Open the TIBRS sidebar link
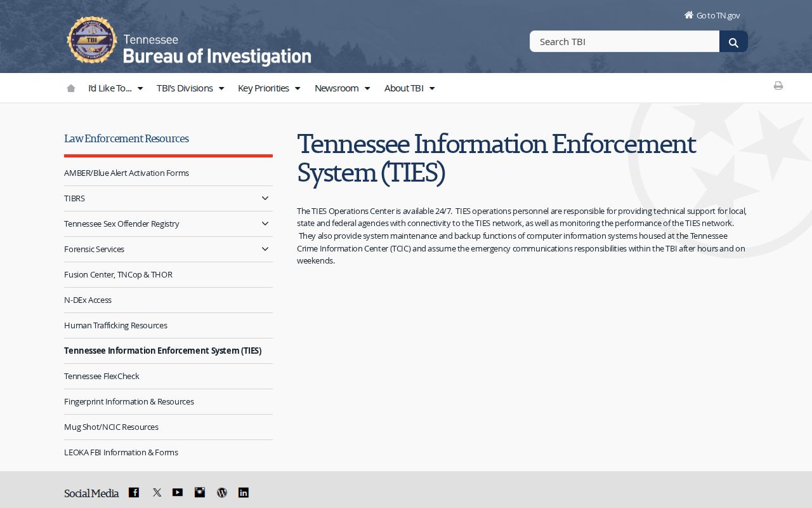 pyautogui.click(x=74, y=198)
